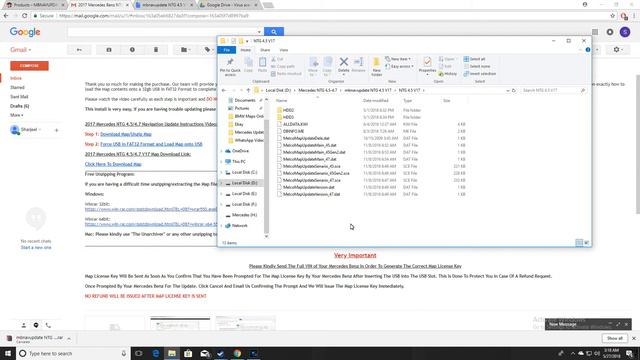Image resolution: width=640 pixels, height=360 pixels.
Task: Open Gmail Sent Mail folder
Action: coord(19,97)
